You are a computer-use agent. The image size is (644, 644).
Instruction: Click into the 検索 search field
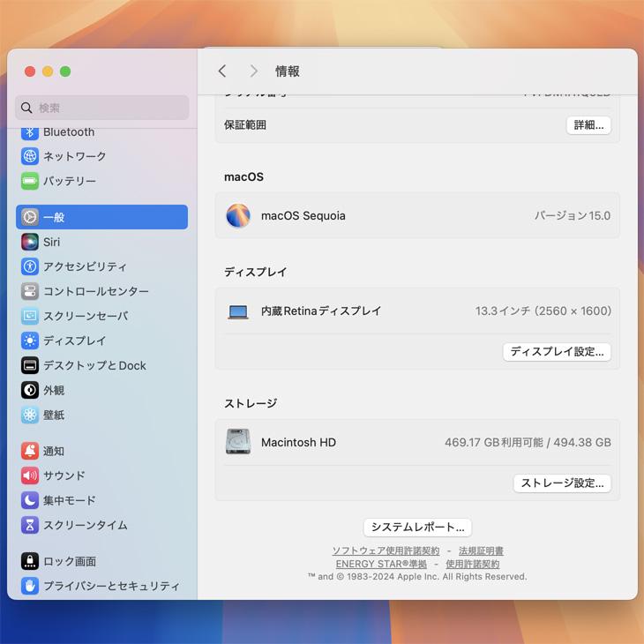coord(102,108)
